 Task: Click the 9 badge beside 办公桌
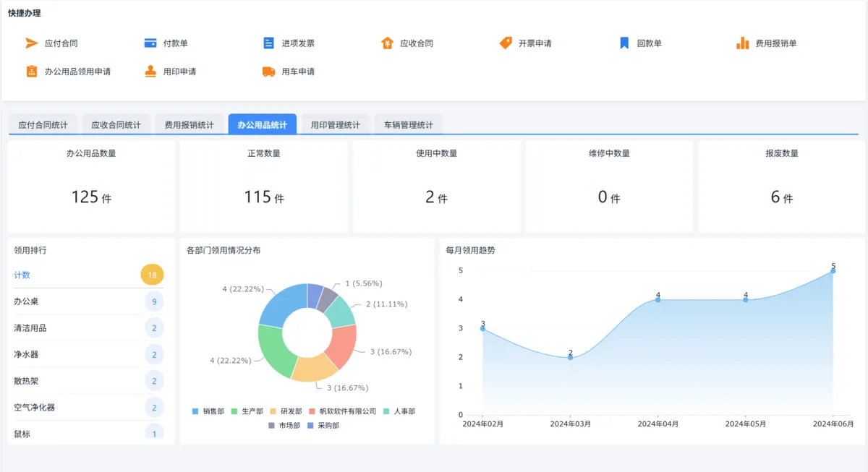(x=154, y=301)
